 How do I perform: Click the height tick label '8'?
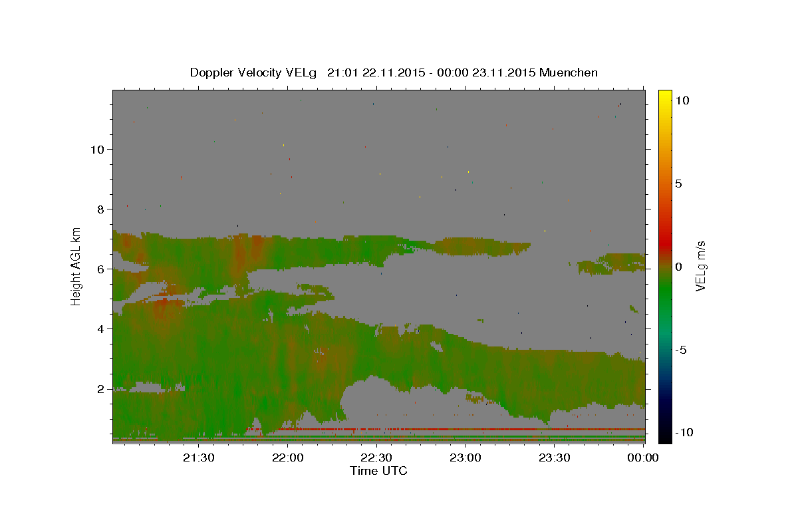[x=100, y=209]
